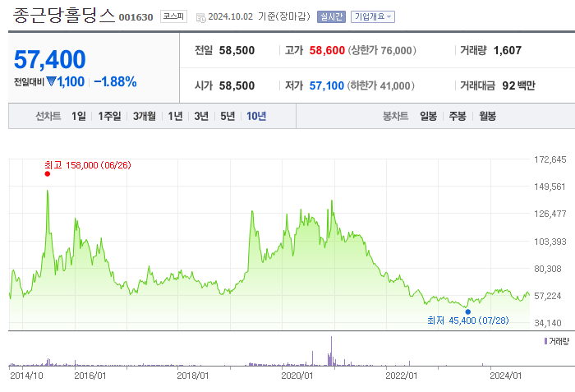The width and height of the screenshot is (575, 392).
Task: Click the 전일 value 58,500
Action: point(237,50)
